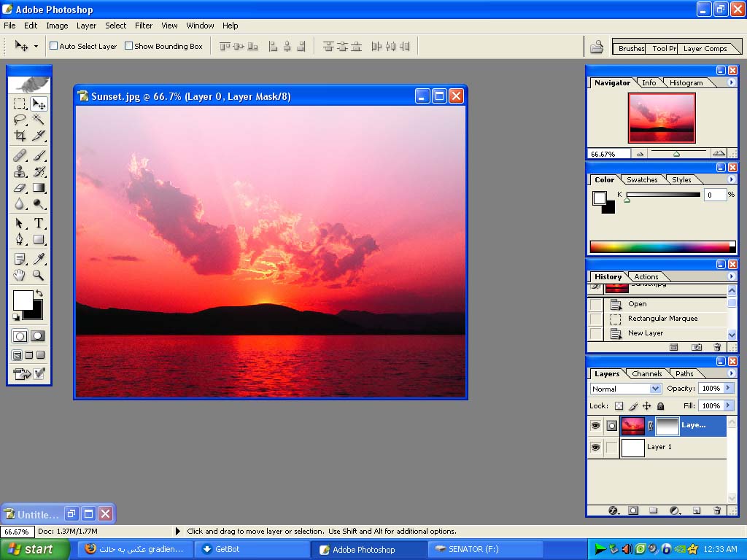Image resolution: width=747 pixels, height=560 pixels.
Task: Open the Color panel options menu
Action: [x=731, y=179]
